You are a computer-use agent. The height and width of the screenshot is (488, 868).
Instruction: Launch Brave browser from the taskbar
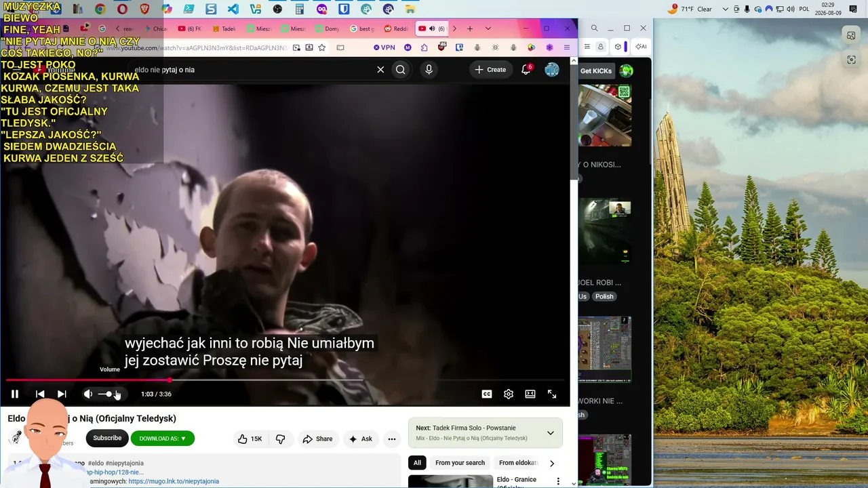coord(144,9)
